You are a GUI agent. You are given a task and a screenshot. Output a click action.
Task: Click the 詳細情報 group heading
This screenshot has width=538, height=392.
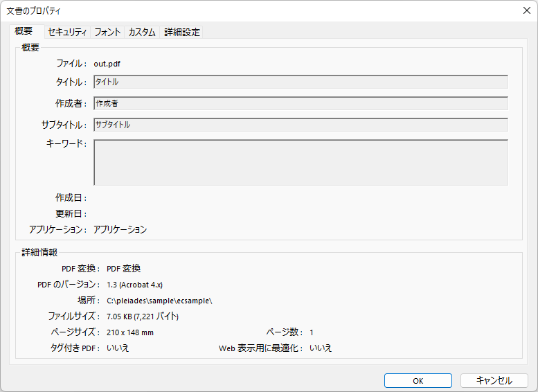pos(39,252)
